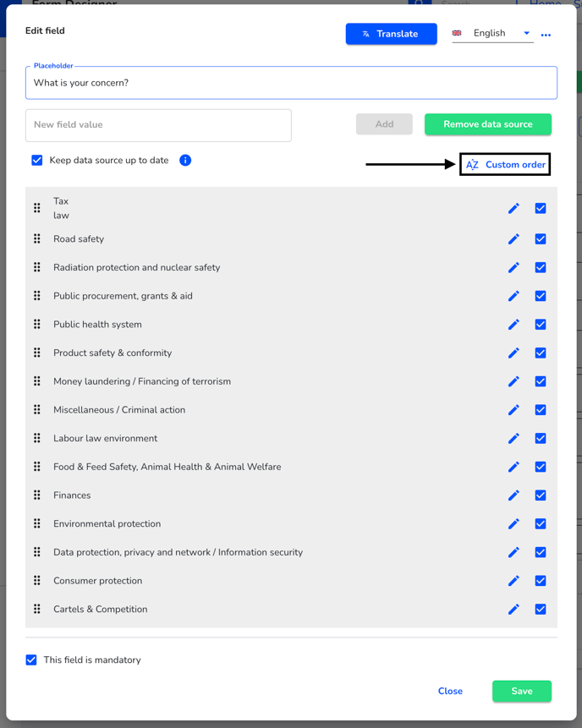Viewport: 582px width, 728px height.
Task: Grab drag handle of Finances row
Action: point(37,495)
